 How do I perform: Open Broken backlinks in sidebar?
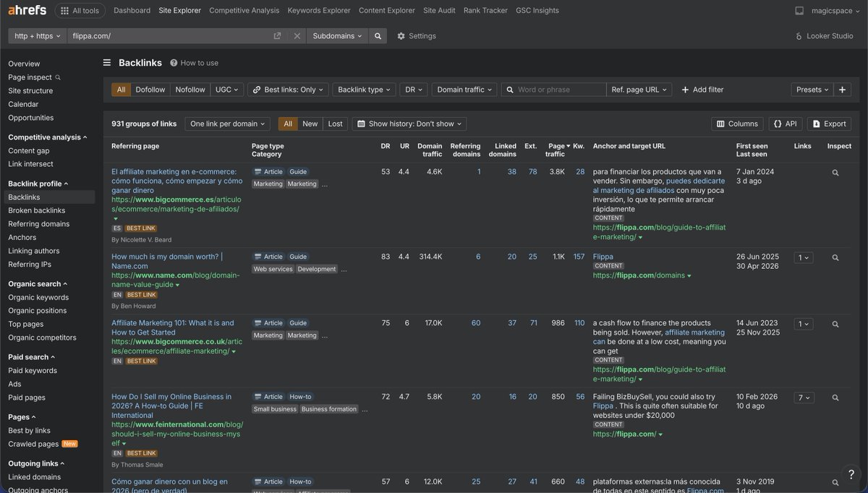click(37, 210)
